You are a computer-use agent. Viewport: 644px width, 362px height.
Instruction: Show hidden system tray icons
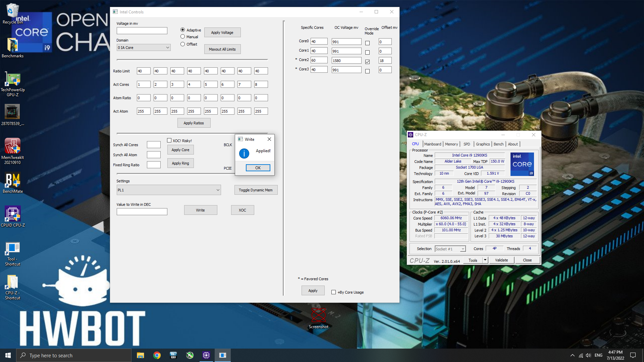[x=572, y=355]
